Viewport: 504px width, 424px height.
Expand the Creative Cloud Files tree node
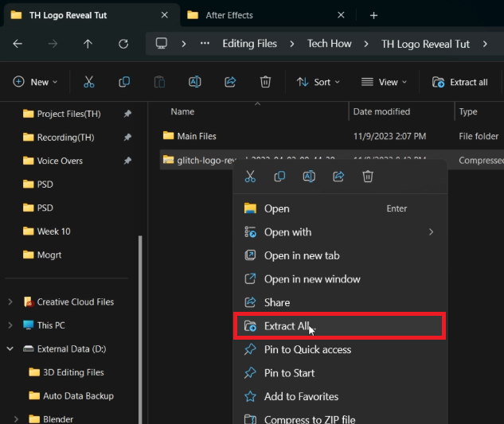coord(10,302)
